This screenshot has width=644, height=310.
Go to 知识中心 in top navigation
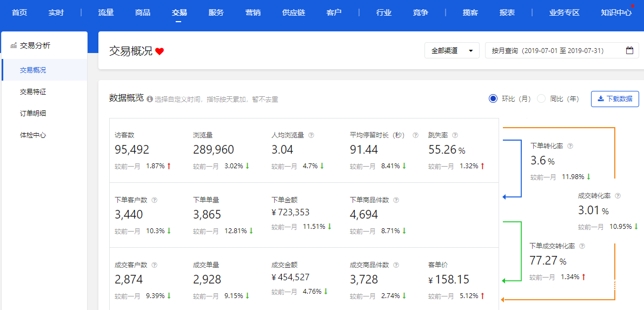point(616,12)
